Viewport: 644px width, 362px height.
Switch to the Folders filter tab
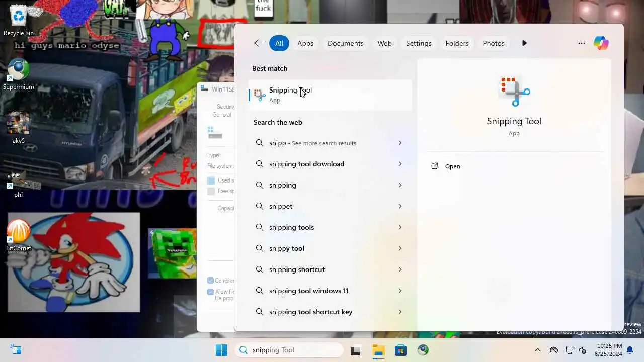[457, 43]
